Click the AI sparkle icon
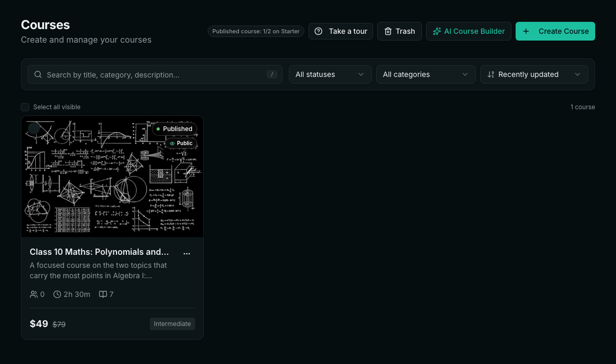This screenshot has width=616, height=364. pyautogui.click(x=437, y=31)
